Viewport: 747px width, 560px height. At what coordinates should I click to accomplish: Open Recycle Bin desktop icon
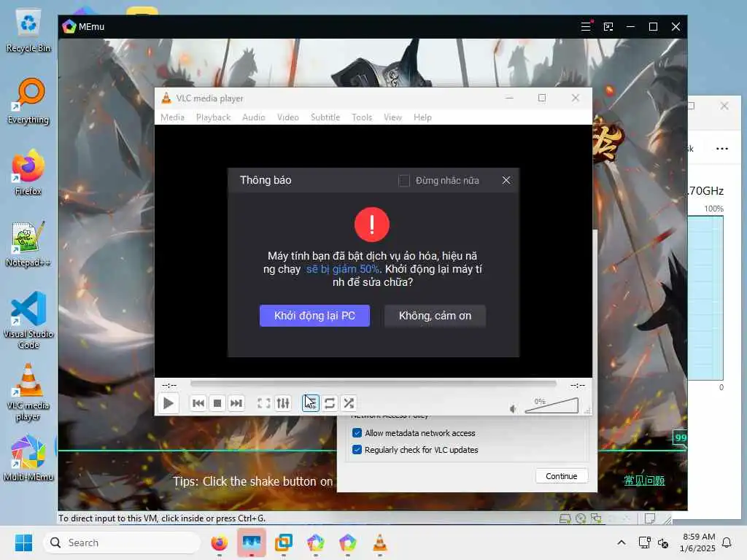pyautogui.click(x=28, y=31)
